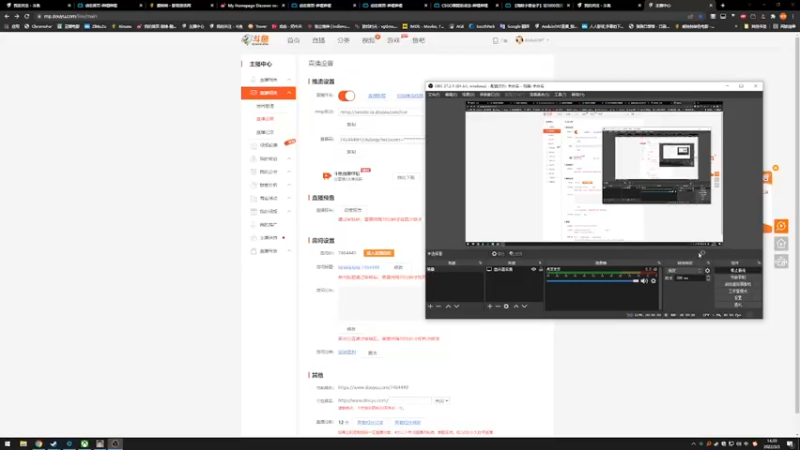The width and height of the screenshot is (800, 450).
Task: Open the OBS scene transition type dropdown
Action: [x=685, y=270]
